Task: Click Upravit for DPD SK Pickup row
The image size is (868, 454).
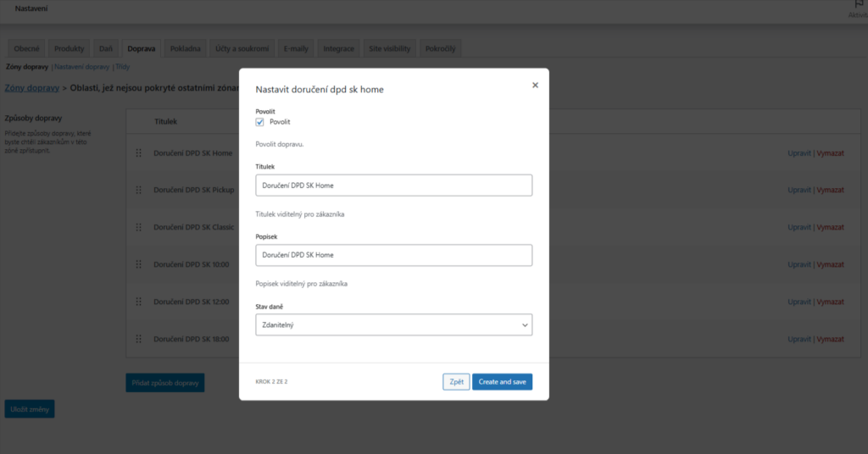Action: tap(798, 190)
